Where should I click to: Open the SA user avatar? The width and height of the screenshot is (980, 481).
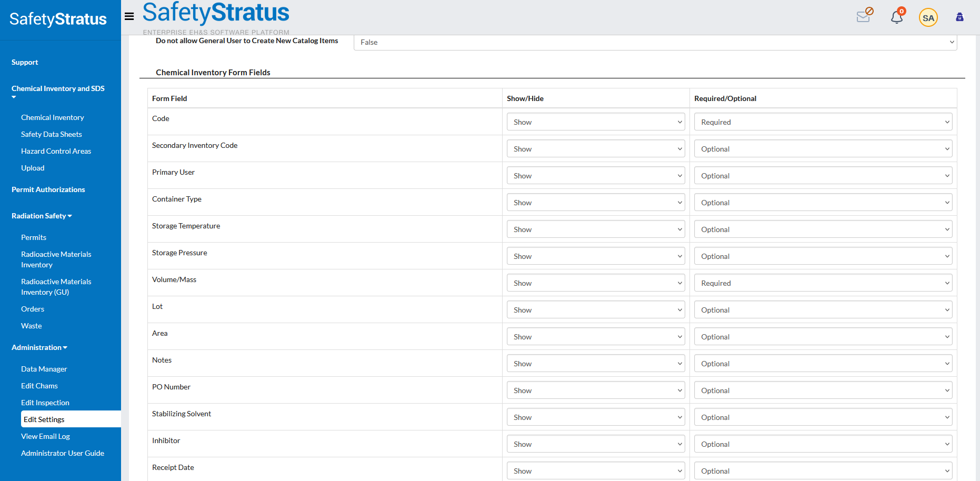(x=928, y=17)
